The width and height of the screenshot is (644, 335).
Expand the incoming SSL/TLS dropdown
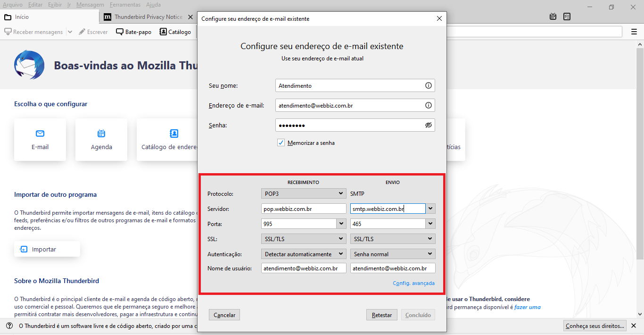tap(304, 239)
